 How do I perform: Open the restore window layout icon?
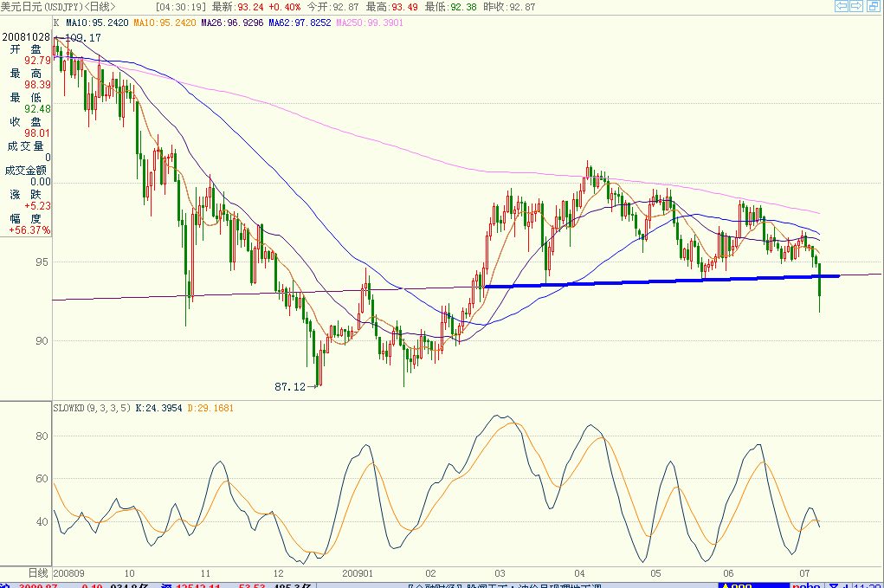point(872,6)
